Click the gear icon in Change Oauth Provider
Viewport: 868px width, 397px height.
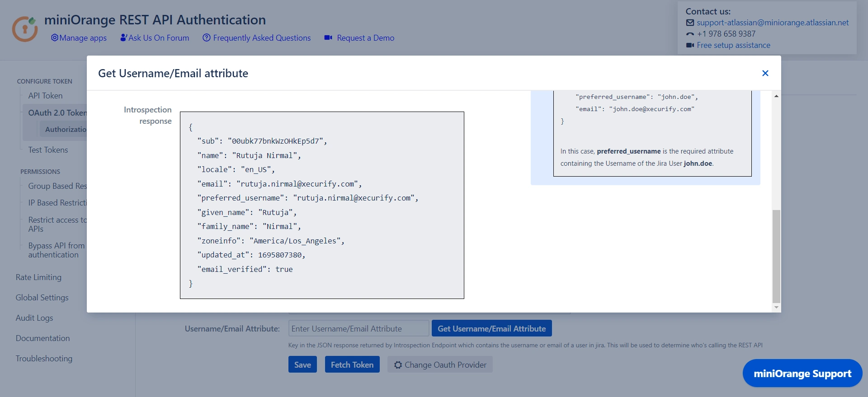point(398,365)
